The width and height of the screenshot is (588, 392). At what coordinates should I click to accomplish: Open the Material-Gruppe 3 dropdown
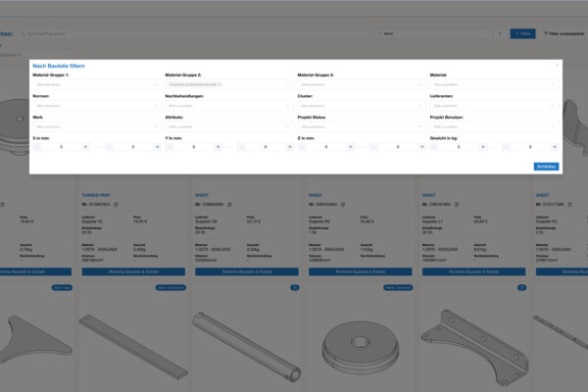361,85
